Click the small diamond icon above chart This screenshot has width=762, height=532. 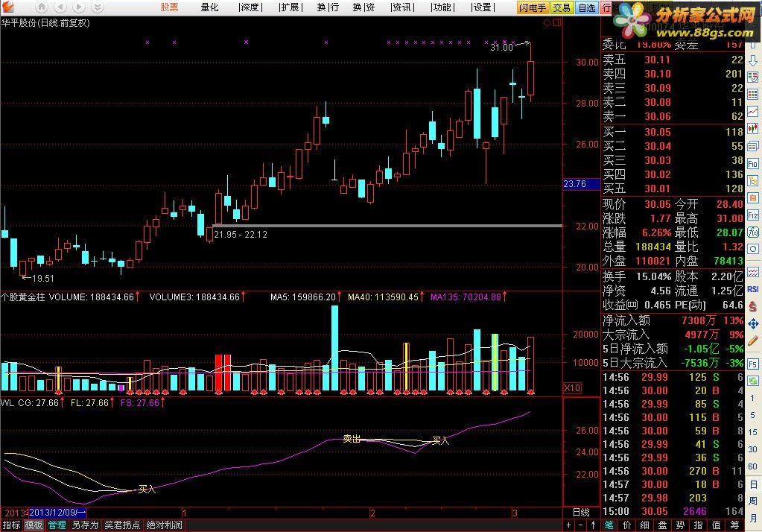tap(547, 22)
